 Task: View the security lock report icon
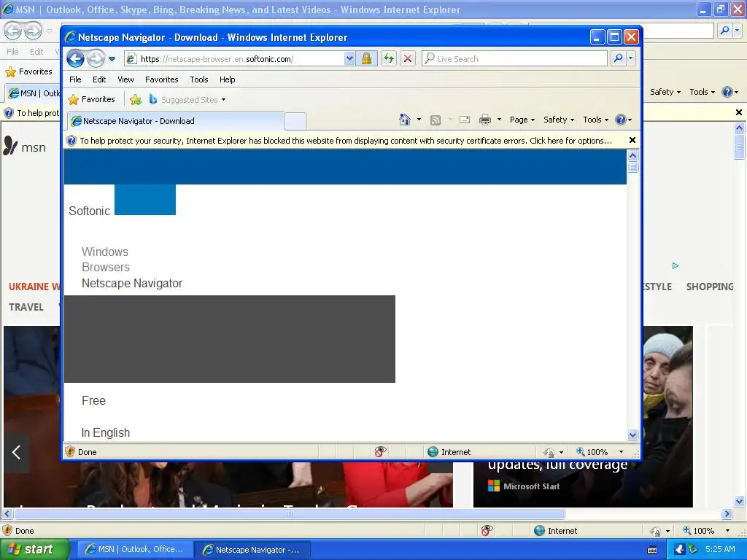[x=366, y=58]
